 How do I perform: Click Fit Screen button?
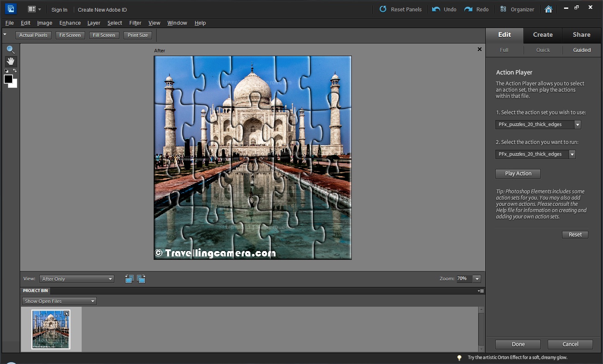pyautogui.click(x=70, y=35)
